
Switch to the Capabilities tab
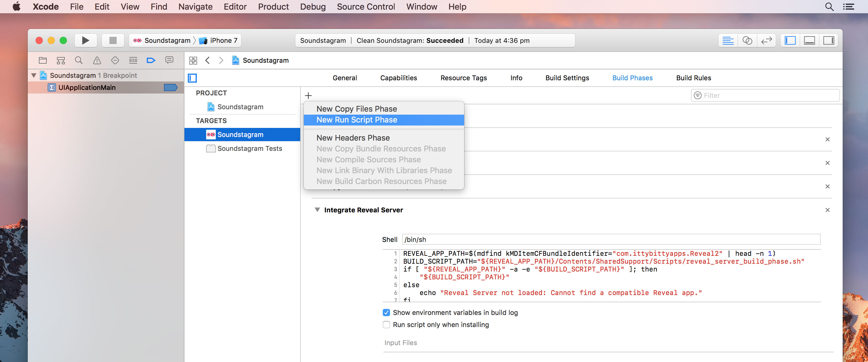399,78
